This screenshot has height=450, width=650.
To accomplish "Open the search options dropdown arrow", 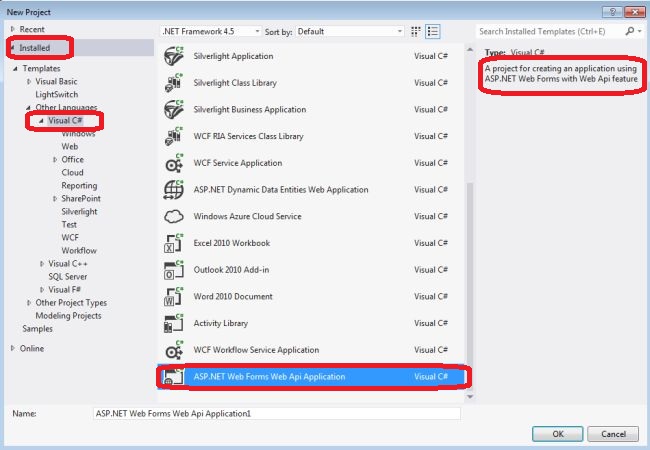I will (x=640, y=31).
